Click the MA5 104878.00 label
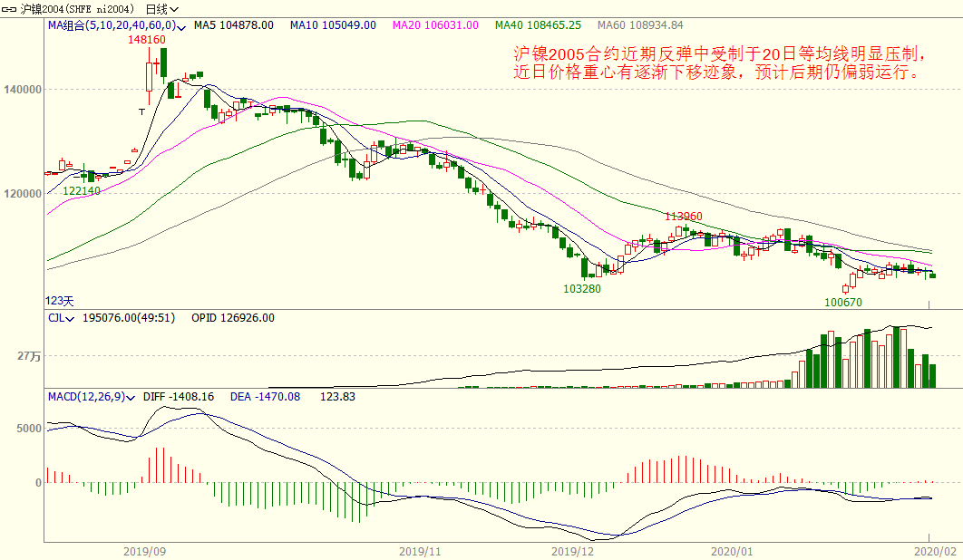Image resolution: width=963 pixels, height=560 pixels. (x=233, y=25)
